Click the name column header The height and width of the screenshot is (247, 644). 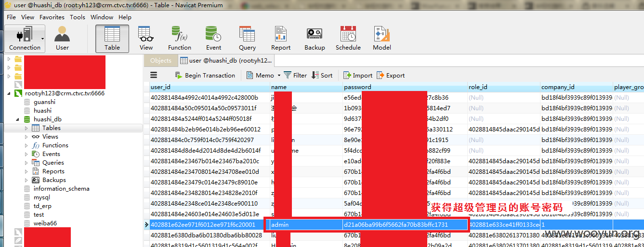coord(306,87)
